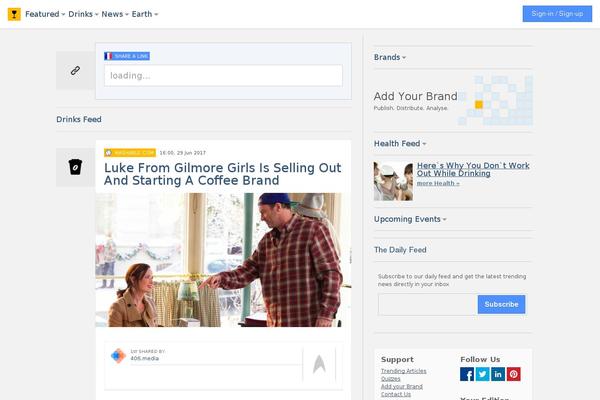Image resolution: width=600 pixels, height=400 pixels.
Task: Expand the Drinks dropdown menu
Action: [x=83, y=14]
